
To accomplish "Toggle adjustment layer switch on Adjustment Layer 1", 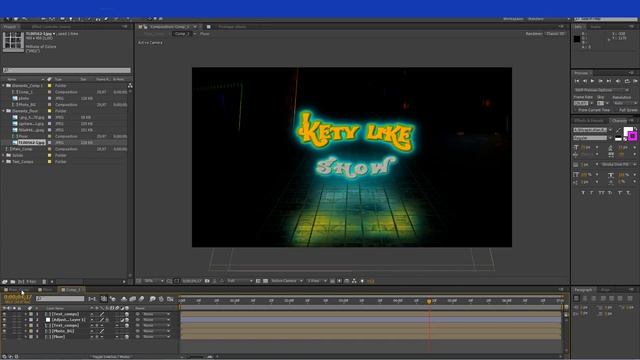I will tap(122, 320).
